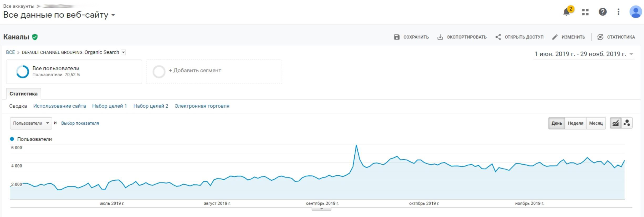Screen dimensions: 644x217
Task: Set chart granularity to День
Action: [556, 123]
